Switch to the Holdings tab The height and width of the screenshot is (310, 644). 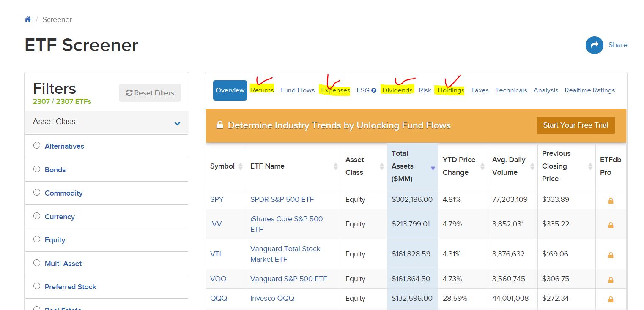pyautogui.click(x=451, y=90)
